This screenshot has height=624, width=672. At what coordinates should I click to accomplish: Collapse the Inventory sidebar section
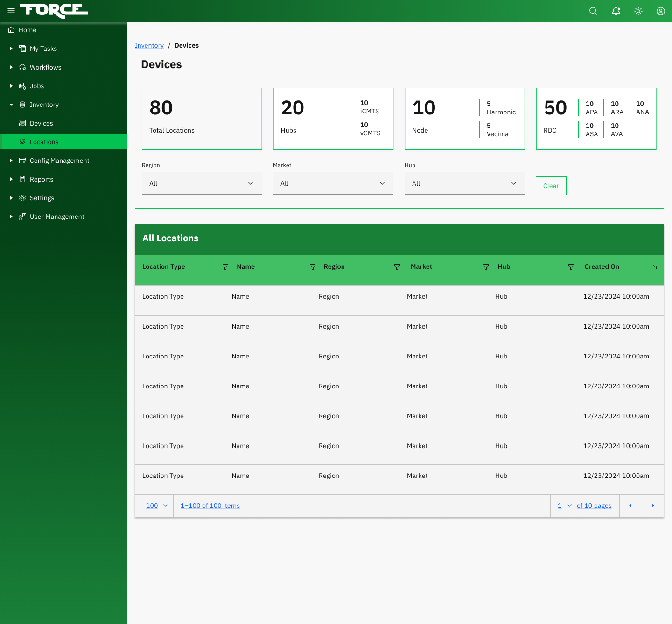pyautogui.click(x=11, y=105)
